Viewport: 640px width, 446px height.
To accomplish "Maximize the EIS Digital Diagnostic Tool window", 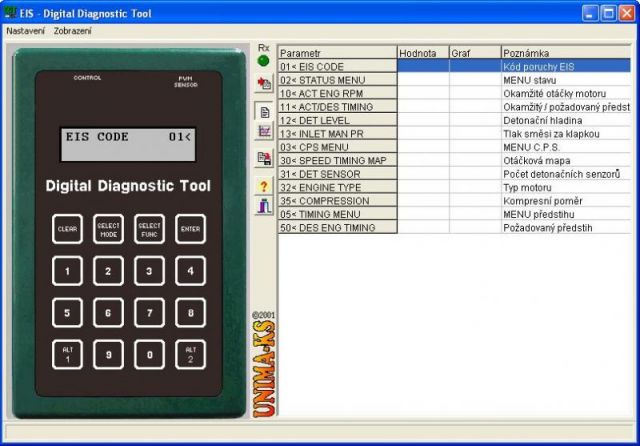I will (x=608, y=13).
